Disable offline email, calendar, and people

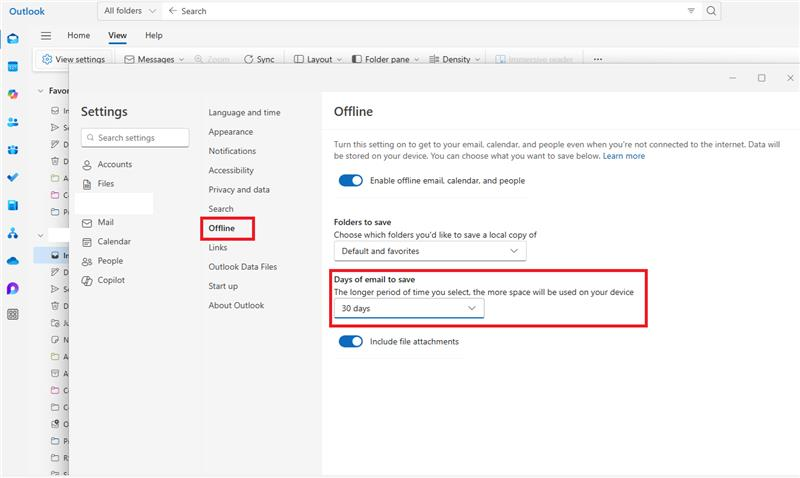coord(351,181)
